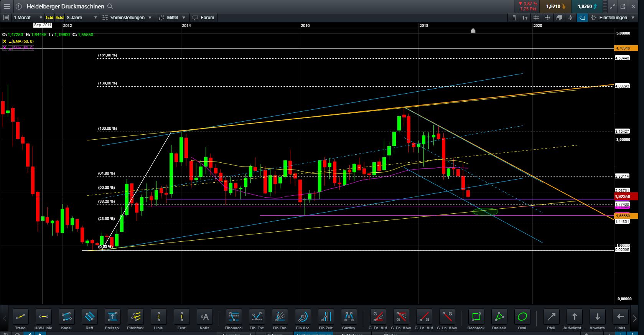644x335 pixels.
Task: Add a text note with Notiz tool
Action: tap(204, 317)
